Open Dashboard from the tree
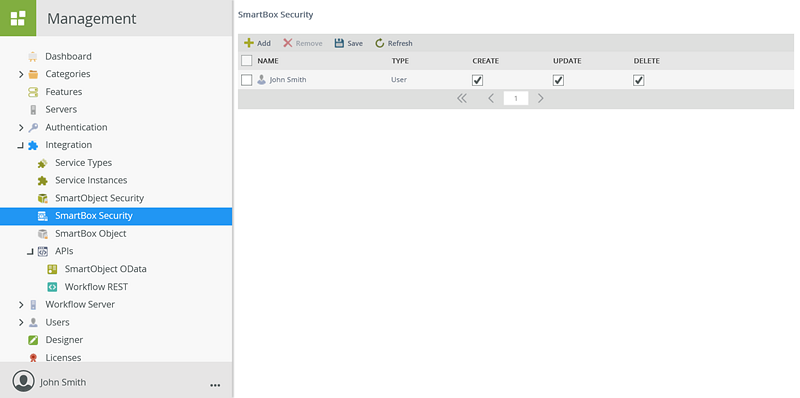Viewport: 800px width, 398px height. click(68, 56)
